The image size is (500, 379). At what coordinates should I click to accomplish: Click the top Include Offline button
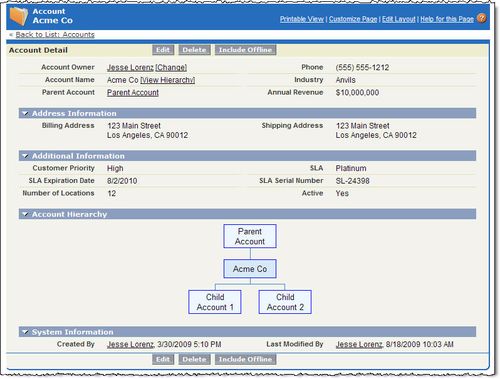tap(245, 50)
